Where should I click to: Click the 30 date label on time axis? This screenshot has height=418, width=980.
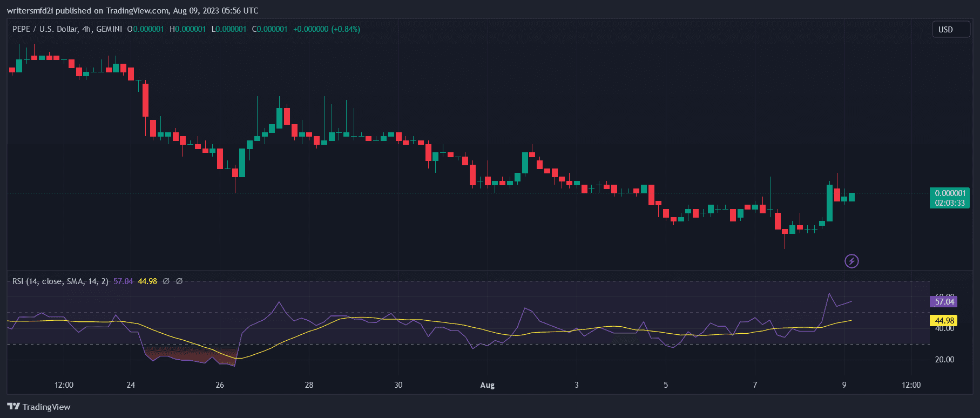tap(398, 385)
